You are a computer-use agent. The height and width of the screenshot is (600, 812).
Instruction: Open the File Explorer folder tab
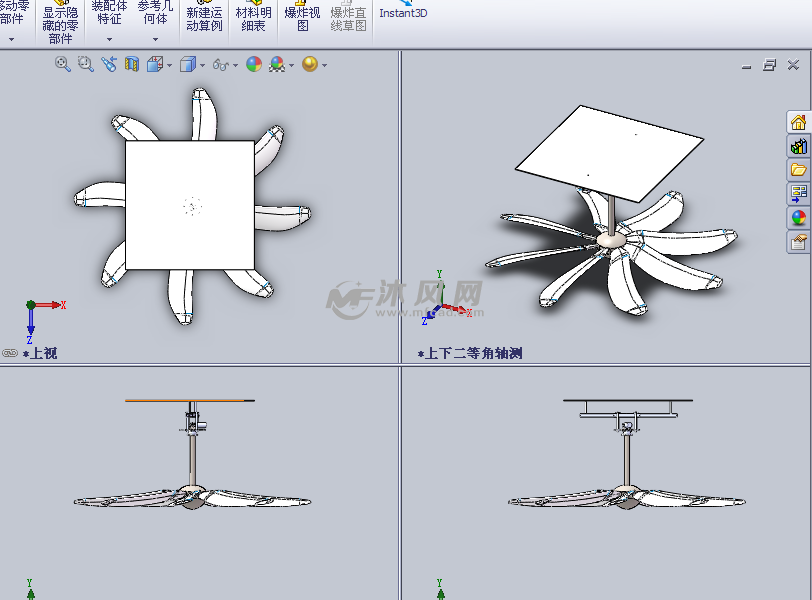pos(798,170)
